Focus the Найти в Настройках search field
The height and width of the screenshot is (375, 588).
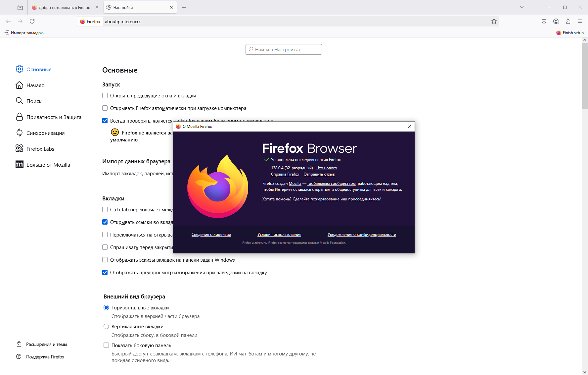284,49
